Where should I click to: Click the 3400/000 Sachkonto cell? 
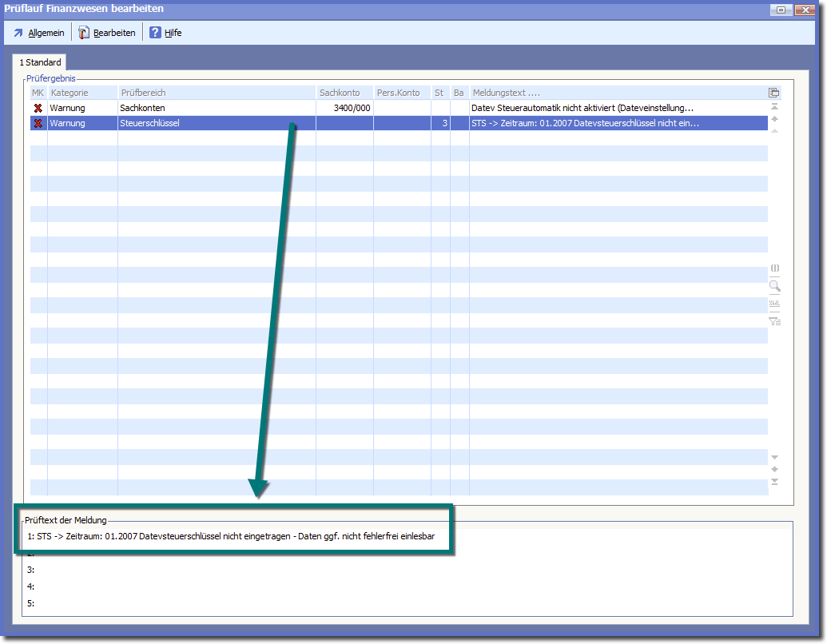click(x=352, y=108)
